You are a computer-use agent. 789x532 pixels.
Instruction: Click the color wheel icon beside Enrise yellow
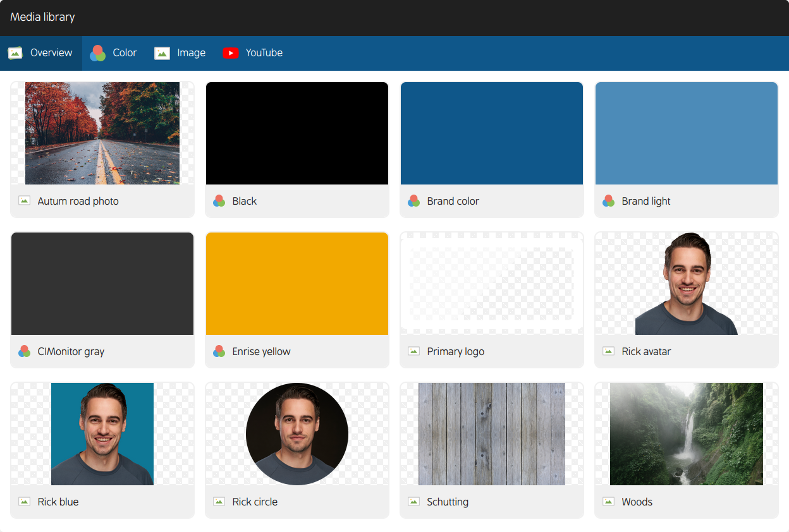(219, 351)
